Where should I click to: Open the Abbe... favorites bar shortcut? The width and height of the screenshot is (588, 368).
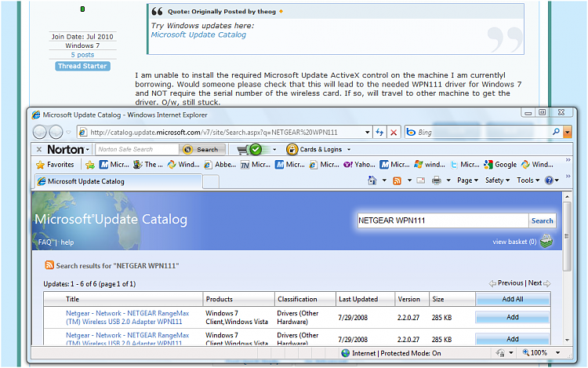220,164
